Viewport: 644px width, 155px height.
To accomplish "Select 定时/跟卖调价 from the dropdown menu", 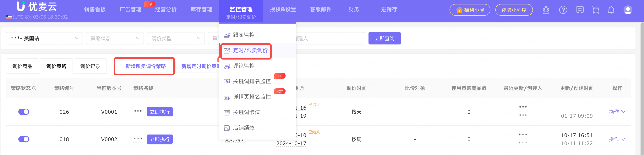I will coord(258,51).
